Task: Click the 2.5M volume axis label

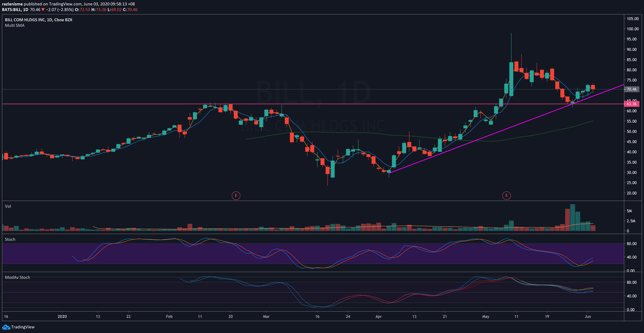Action: click(x=631, y=221)
